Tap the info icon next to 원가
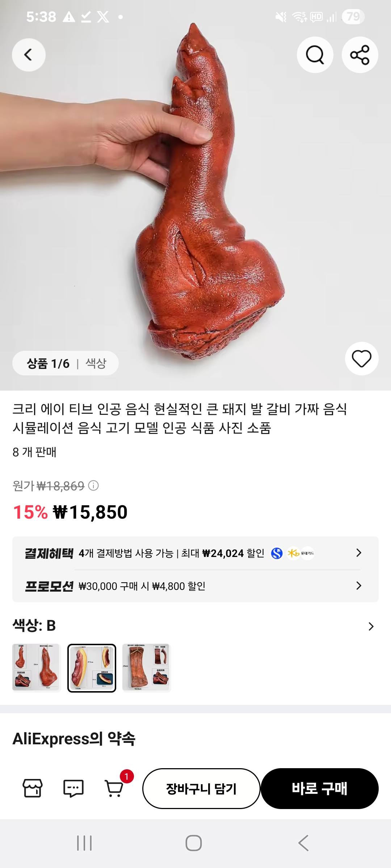This screenshot has height=868, width=391. point(93,485)
